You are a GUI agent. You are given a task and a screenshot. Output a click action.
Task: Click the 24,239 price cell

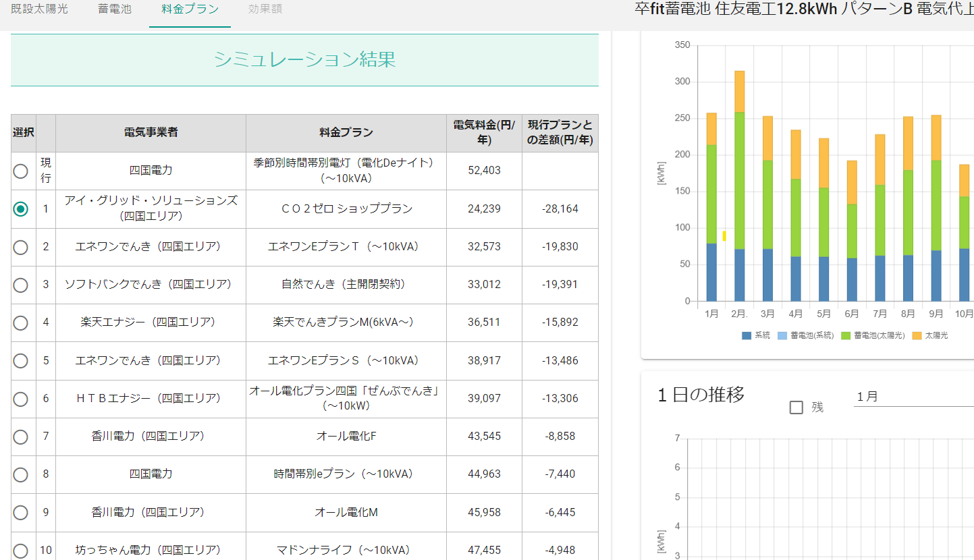point(485,209)
